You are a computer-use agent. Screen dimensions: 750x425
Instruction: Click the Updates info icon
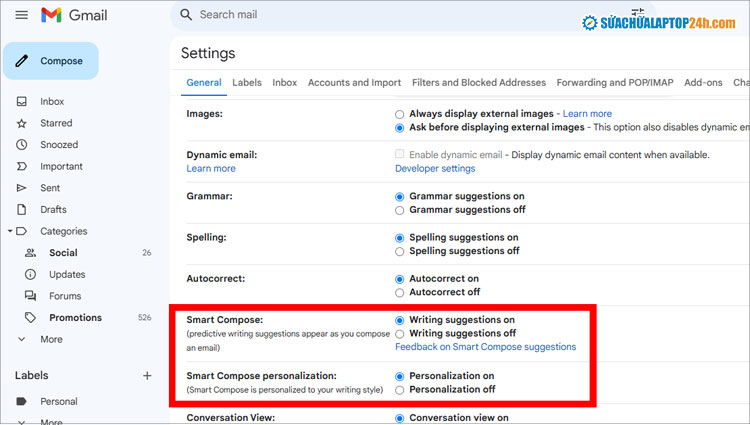(x=30, y=274)
